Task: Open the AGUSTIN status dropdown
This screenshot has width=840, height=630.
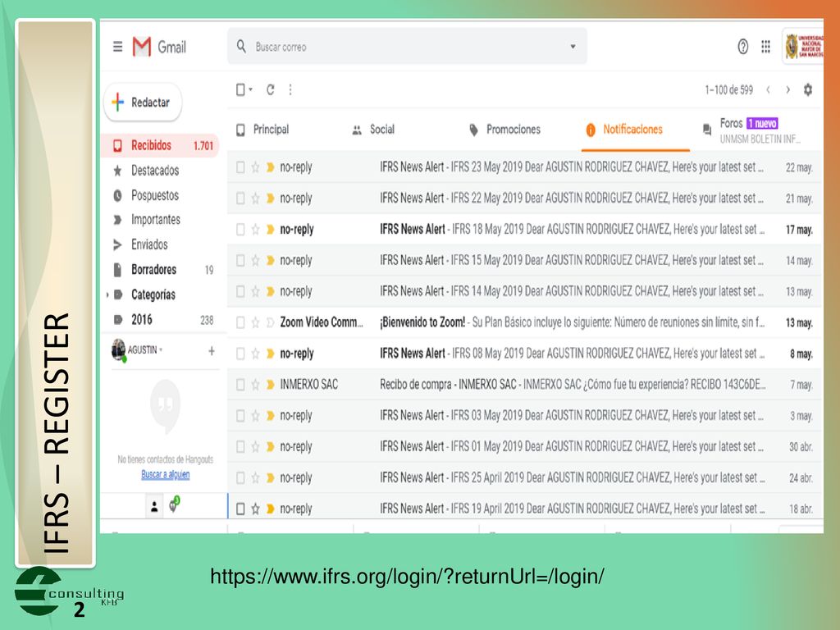Action: point(161,350)
